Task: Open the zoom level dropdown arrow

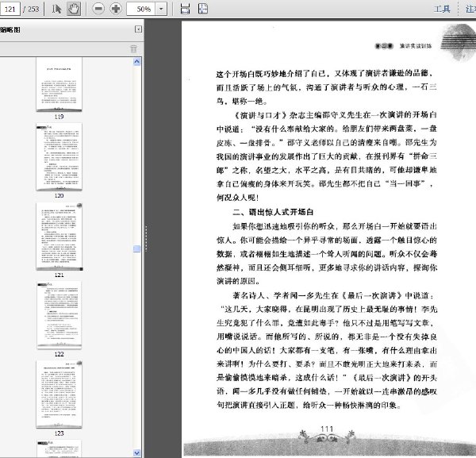Action: pos(161,9)
